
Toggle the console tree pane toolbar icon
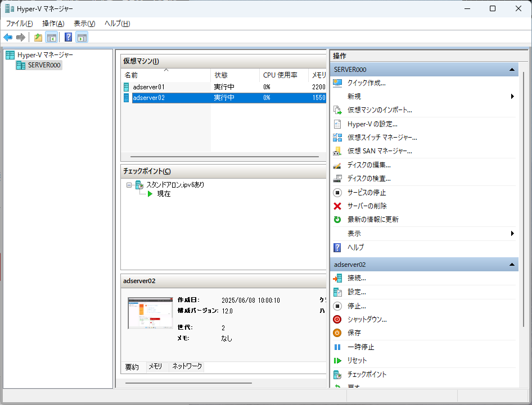click(x=52, y=37)
